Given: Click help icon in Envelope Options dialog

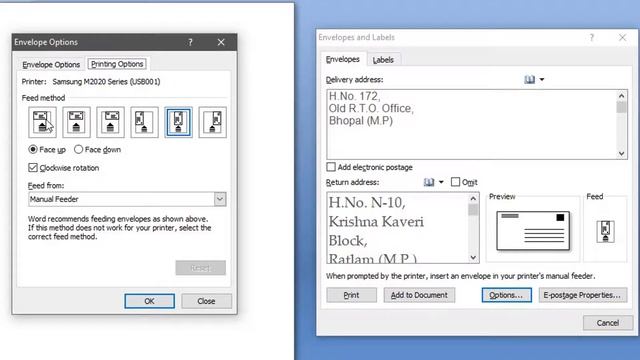Looking at the screenshot, I should (x=190, y=42).
